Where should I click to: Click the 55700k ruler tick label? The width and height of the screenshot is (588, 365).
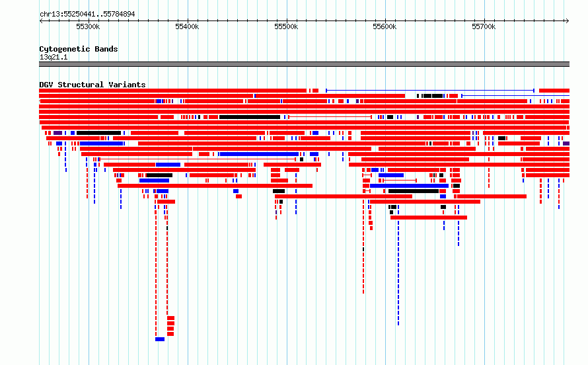point(484,26)
